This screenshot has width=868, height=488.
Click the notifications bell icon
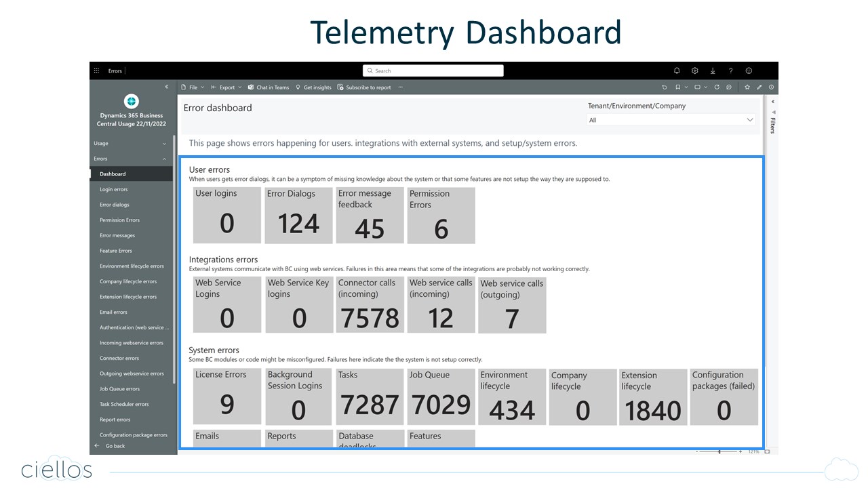point(677,70)
